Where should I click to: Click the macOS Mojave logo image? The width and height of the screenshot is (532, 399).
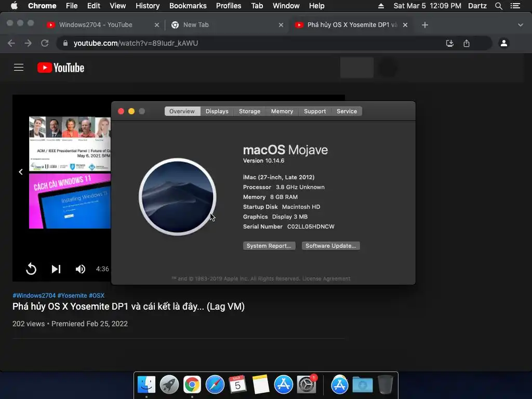point(178,197)
